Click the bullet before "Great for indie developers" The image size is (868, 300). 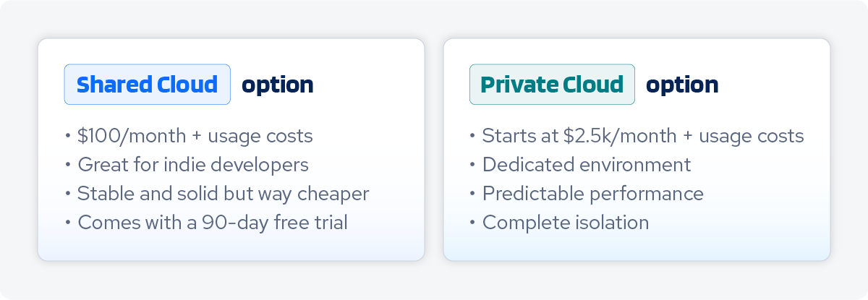click(x=67, y=165)
